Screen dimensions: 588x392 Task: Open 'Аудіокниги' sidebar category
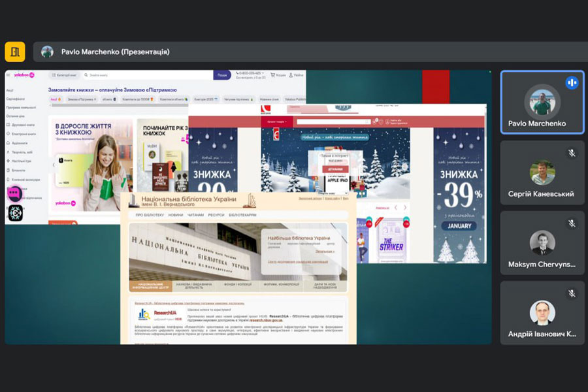[x=17, y=143]
